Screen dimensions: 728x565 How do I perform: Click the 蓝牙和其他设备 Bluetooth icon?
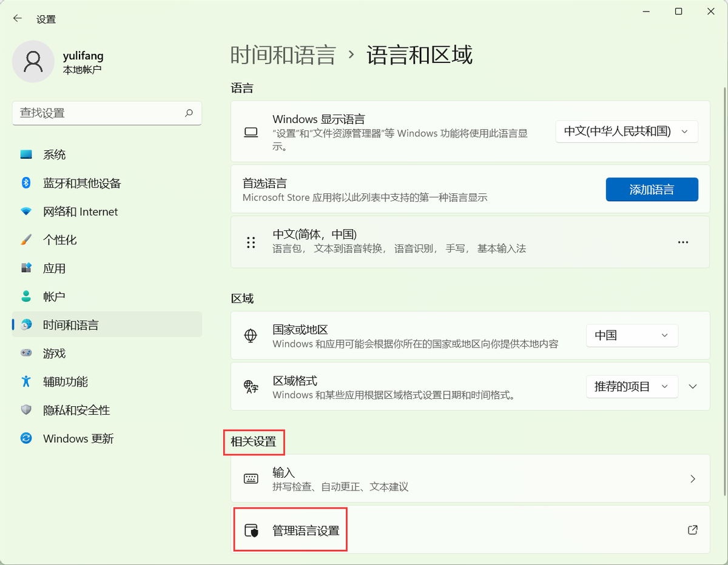click(x=26, y=183)
